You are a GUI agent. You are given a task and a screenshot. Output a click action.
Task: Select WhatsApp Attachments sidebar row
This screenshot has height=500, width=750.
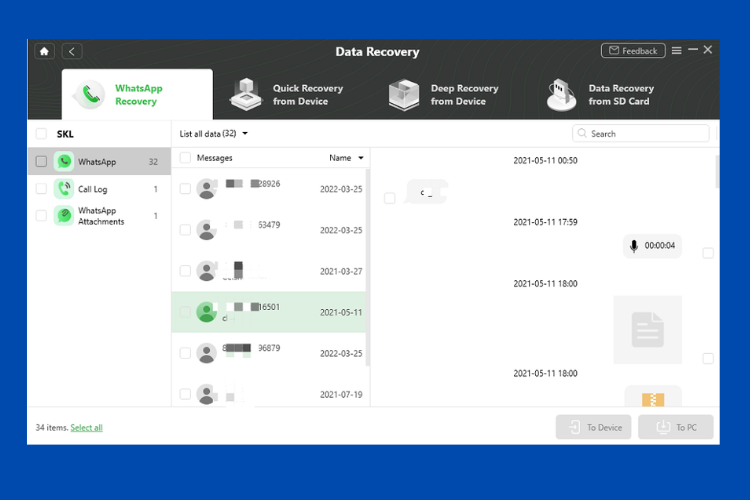click(99, 215)
